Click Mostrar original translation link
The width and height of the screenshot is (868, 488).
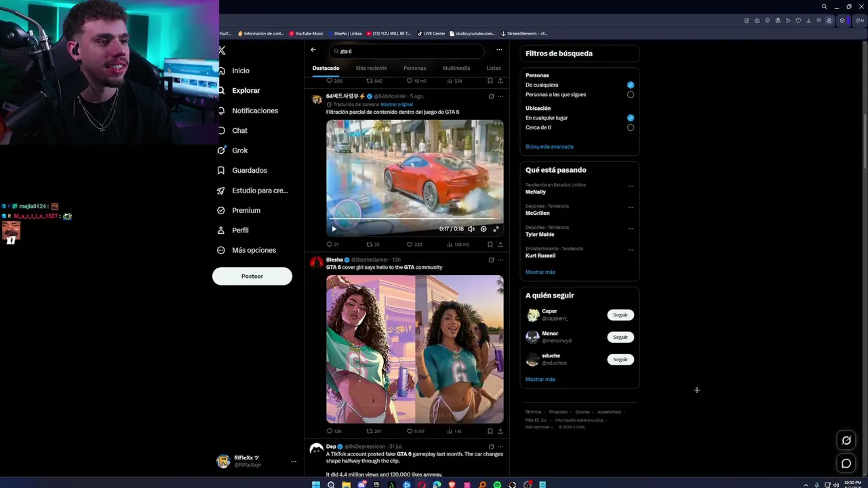[397, 104]
